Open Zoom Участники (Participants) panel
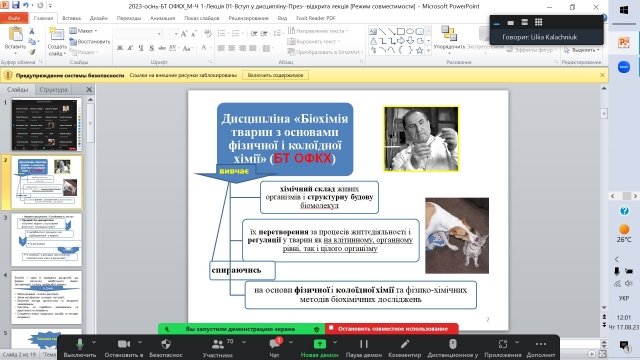Image resolution: width=640 pixels, height=360 pixels. coord(218,348)
